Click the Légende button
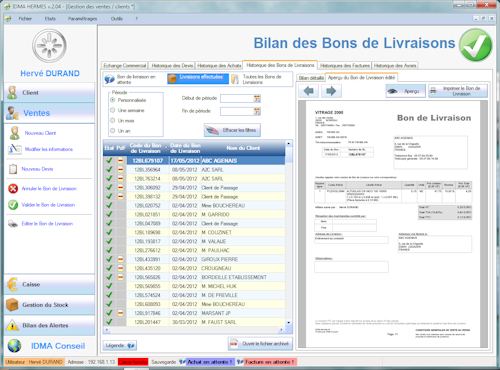Viewport: 500px width, 370px height. tap(120, 345)
